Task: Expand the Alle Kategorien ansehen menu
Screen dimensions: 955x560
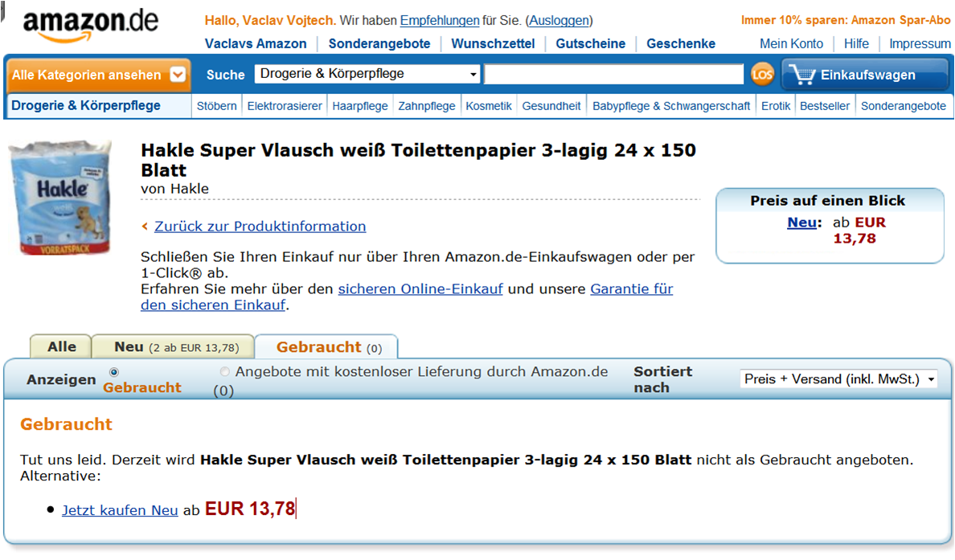Action: pos(97,75)
